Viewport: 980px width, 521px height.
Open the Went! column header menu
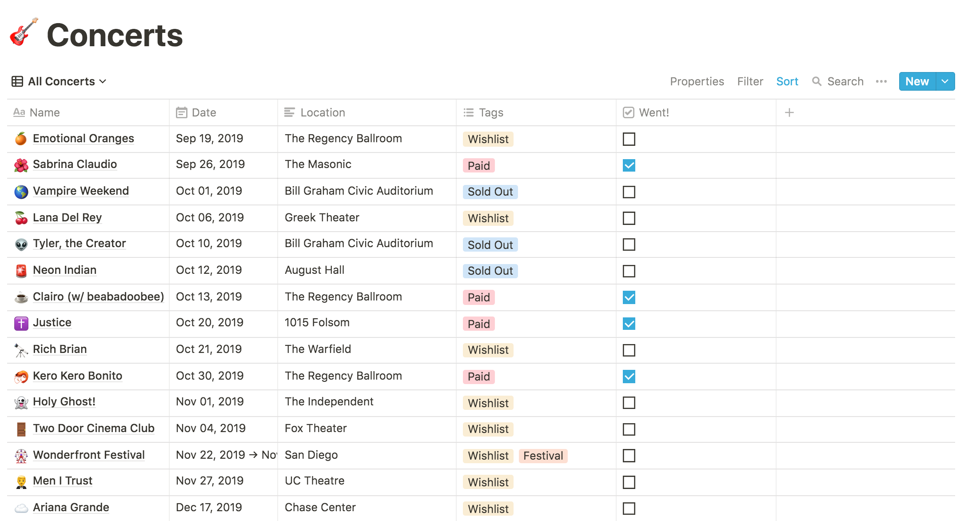click(x=696, y=112)
